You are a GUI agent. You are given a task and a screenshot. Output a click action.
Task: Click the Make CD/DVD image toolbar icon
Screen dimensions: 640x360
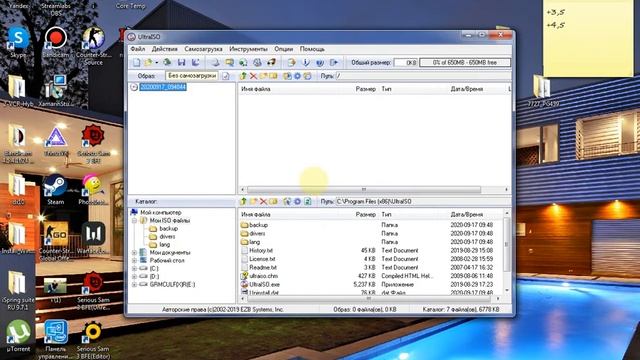point(216,62)
